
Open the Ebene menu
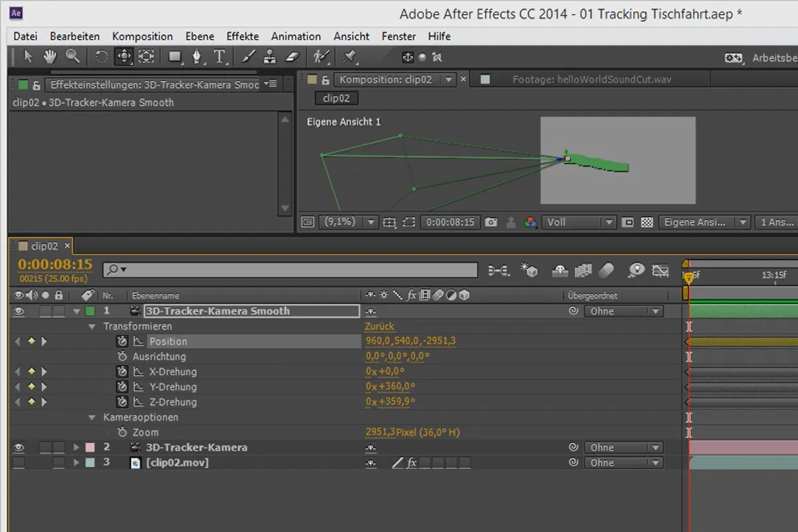199,37
